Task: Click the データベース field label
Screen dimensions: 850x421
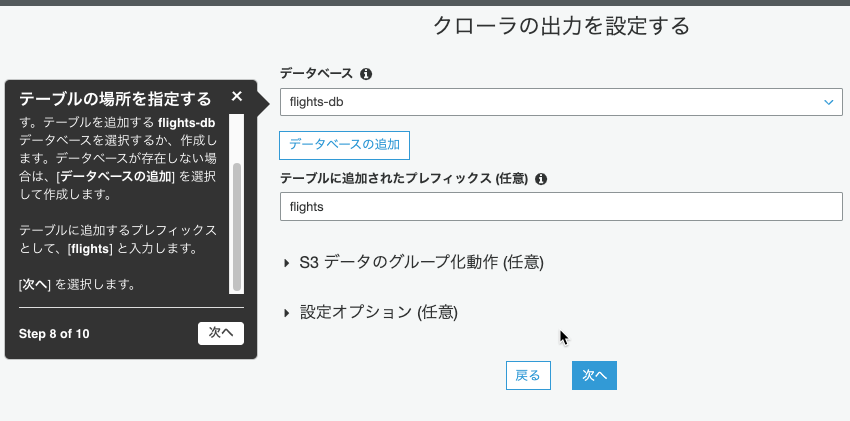Action: click(316, 74)
